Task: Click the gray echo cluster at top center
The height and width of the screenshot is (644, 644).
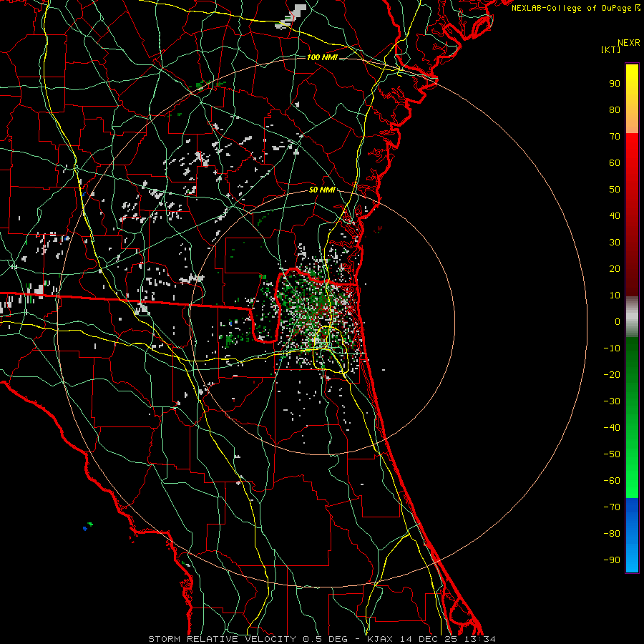Action: [x=291, y=17]
